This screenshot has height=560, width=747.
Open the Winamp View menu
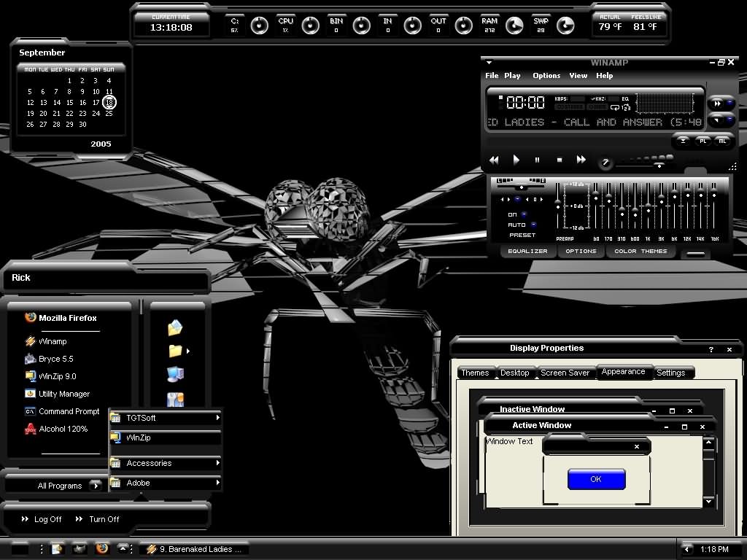[578, 76]
